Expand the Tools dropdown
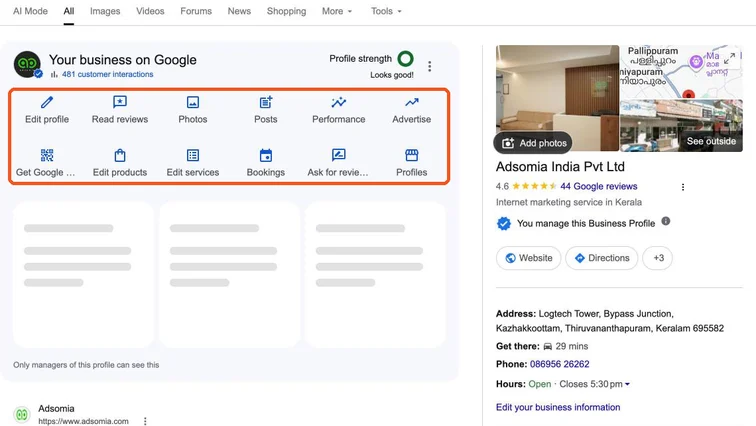756x426 pixels. click(x=386, y=11)
